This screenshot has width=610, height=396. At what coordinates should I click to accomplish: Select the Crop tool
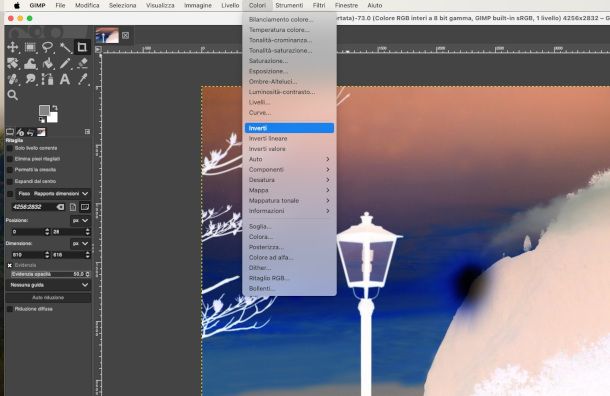[x=82, y=47]
